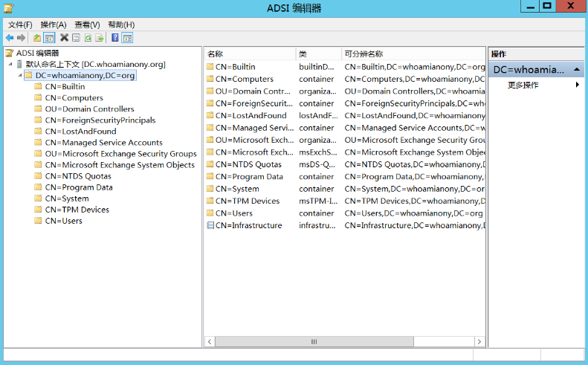The image size is (588, 365).
Task: Open the 查看(V) menu
Action: click(87, 25)
